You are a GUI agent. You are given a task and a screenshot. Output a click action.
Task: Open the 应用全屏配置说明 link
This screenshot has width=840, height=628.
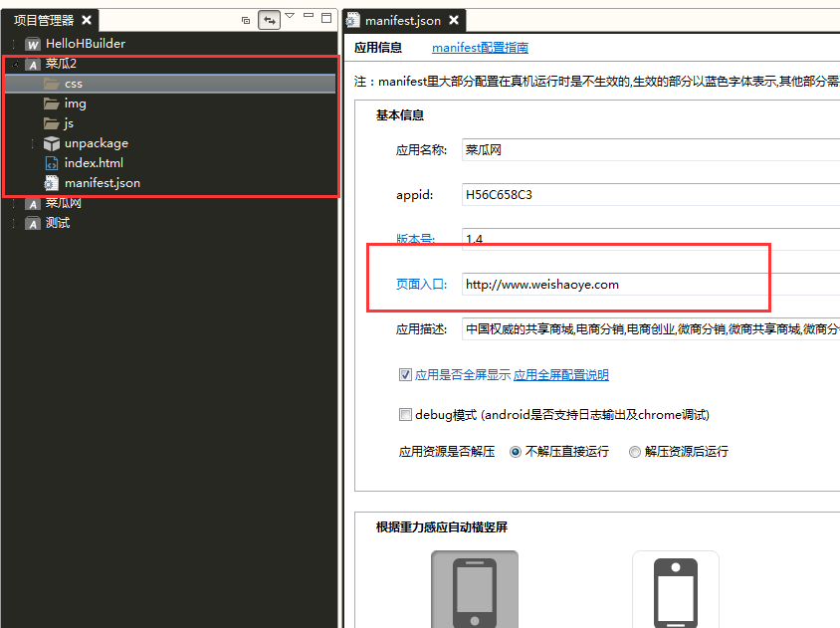click(x=561, y=374)
